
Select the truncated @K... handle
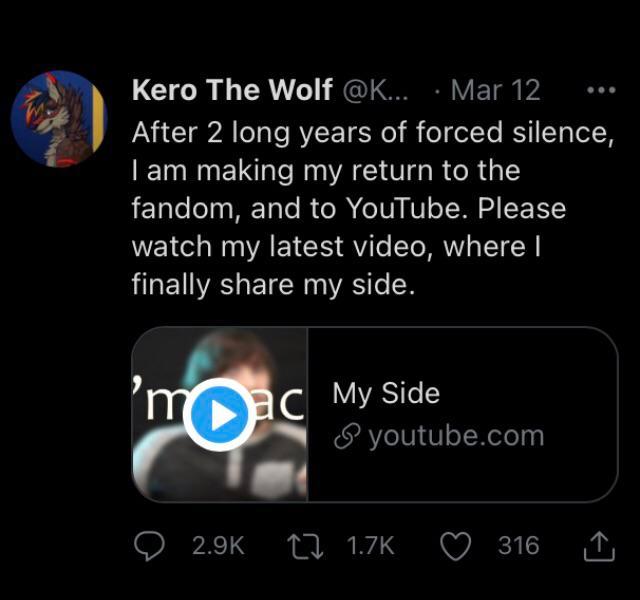(x=375, y=90)
